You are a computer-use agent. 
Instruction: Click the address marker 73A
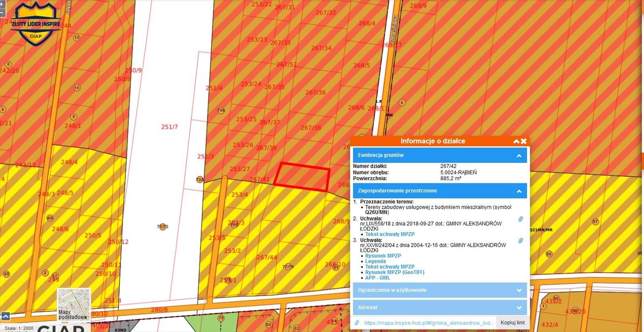[x=200, y=179]
